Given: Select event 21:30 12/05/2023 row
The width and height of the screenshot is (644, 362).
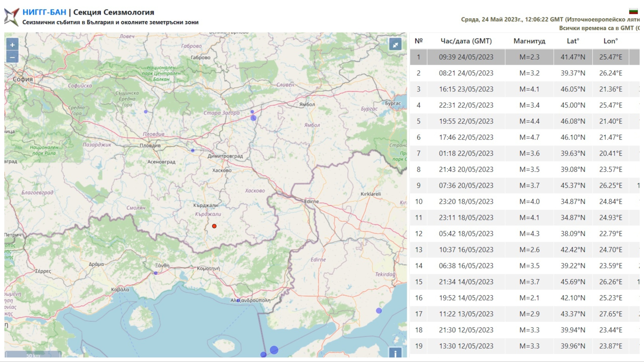Looking at the screenshot, I should point(525,330).
